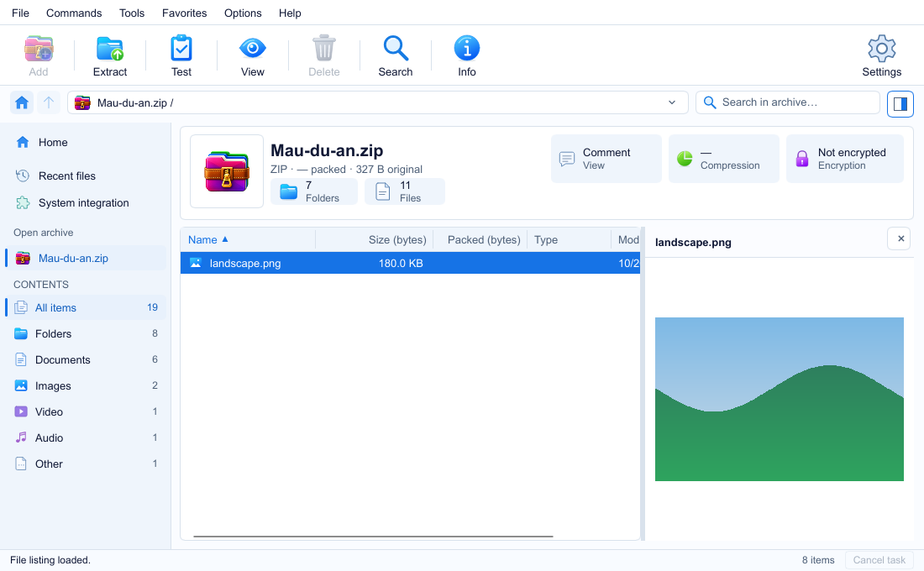Sort by Size (bytes) column

374,240
